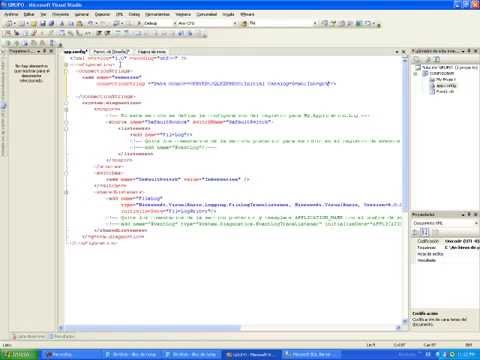Screen dimensions: 480x360
Task: Click the editor horizontal scrollbar thumb
Action: (152, 328)
